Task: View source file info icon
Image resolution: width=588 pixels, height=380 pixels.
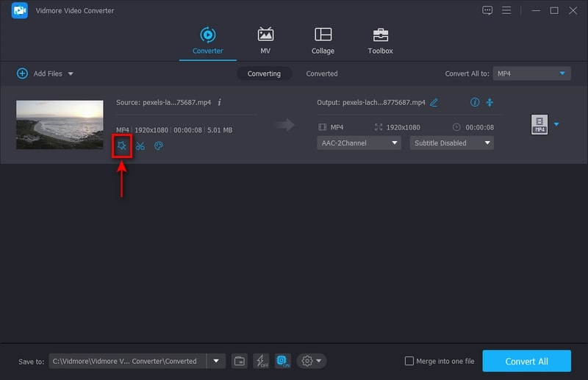Action: (219, 102)
